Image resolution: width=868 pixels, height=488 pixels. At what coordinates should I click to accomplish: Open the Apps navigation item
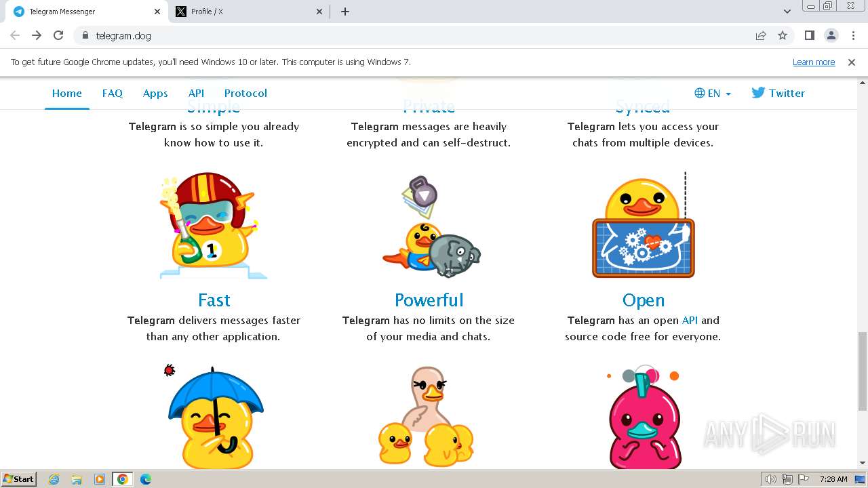click(x=155, y=94)
